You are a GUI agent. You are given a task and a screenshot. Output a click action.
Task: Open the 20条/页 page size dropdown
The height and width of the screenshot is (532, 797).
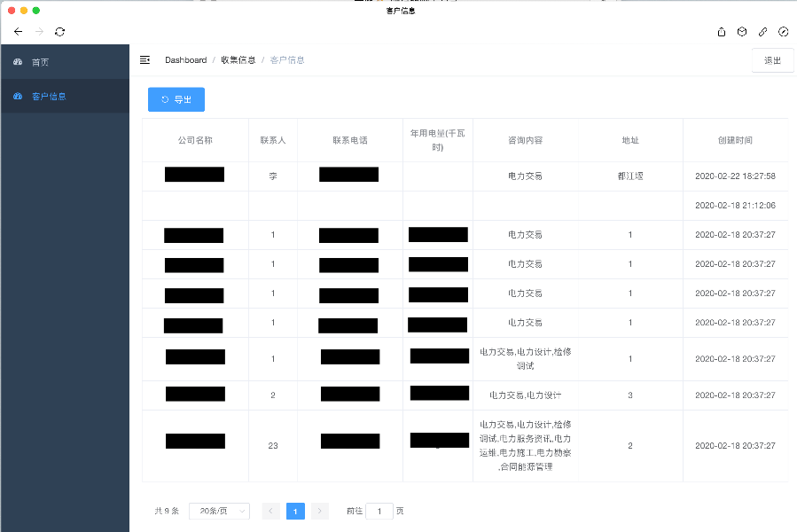pos(219,511)
